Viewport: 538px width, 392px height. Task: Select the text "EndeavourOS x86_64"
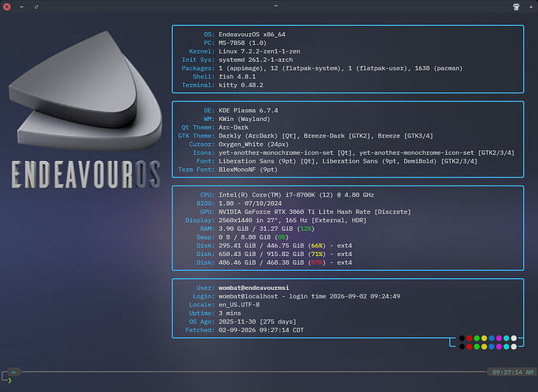[x=252, y=35]
